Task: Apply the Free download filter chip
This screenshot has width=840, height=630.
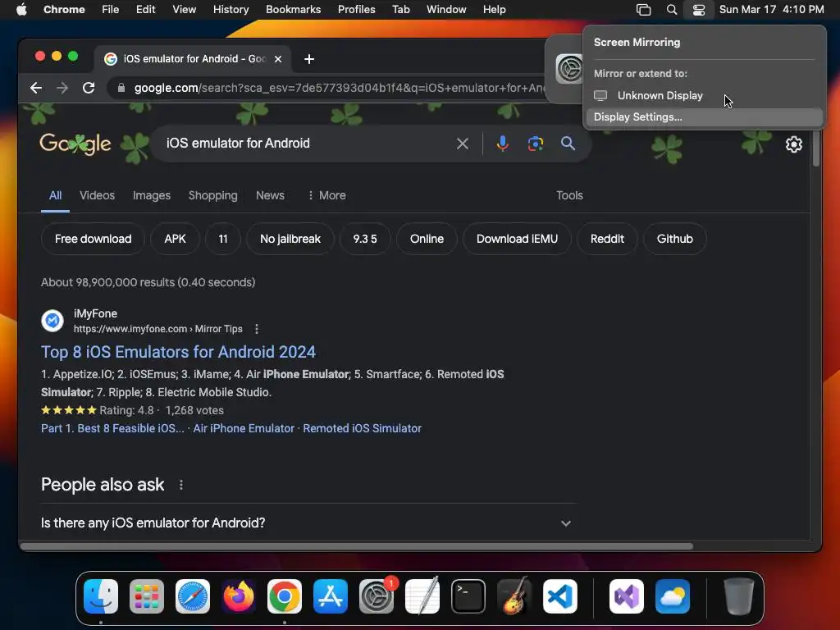Action: pyautogui.click(x=94, y=239)
